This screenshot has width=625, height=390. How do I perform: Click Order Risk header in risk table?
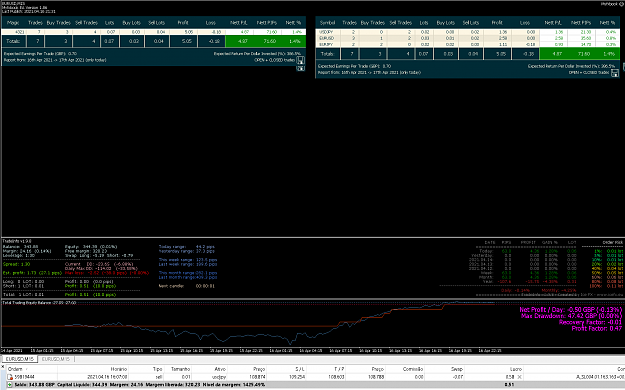click(x=612, y=242)
